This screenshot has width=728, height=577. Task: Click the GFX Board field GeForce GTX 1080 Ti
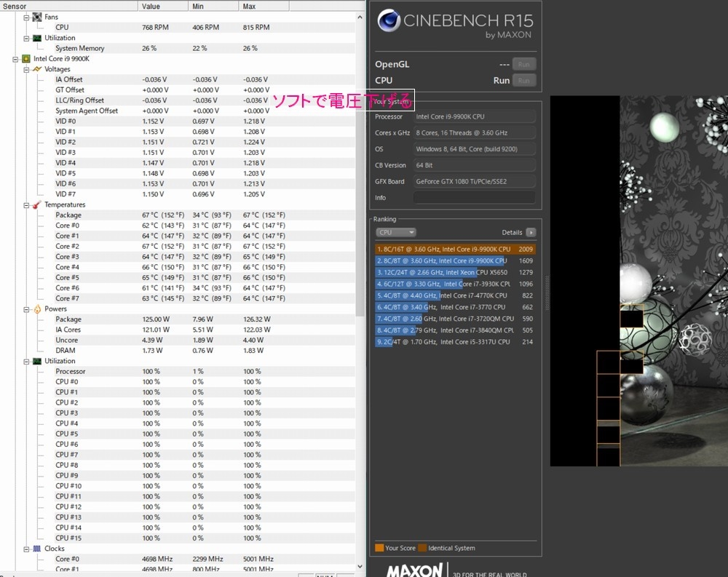(474, 181)
